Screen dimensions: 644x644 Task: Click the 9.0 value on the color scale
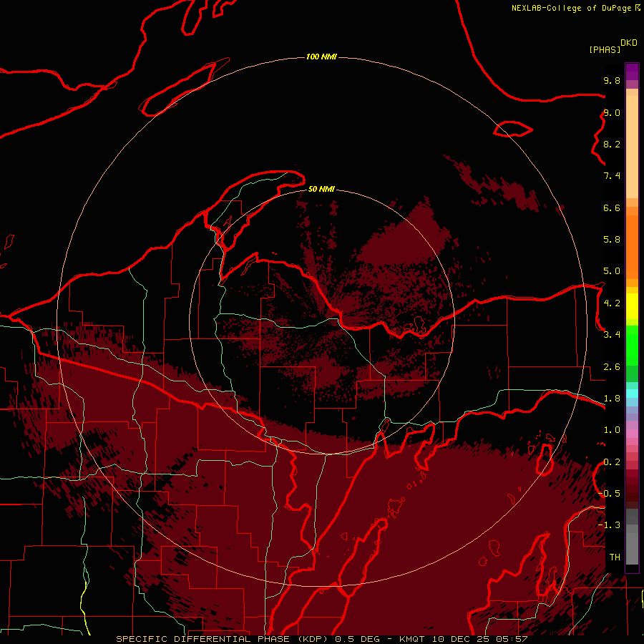(612, 112)
